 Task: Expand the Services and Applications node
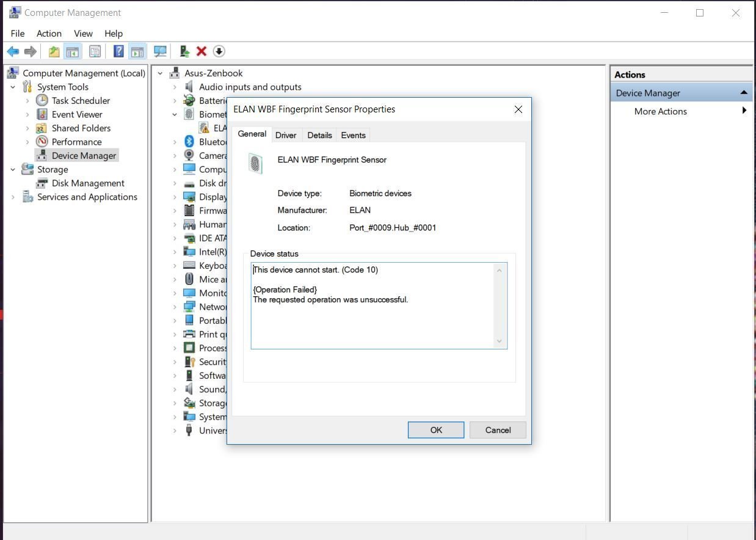pyautogui.click(x=13, y=197)
